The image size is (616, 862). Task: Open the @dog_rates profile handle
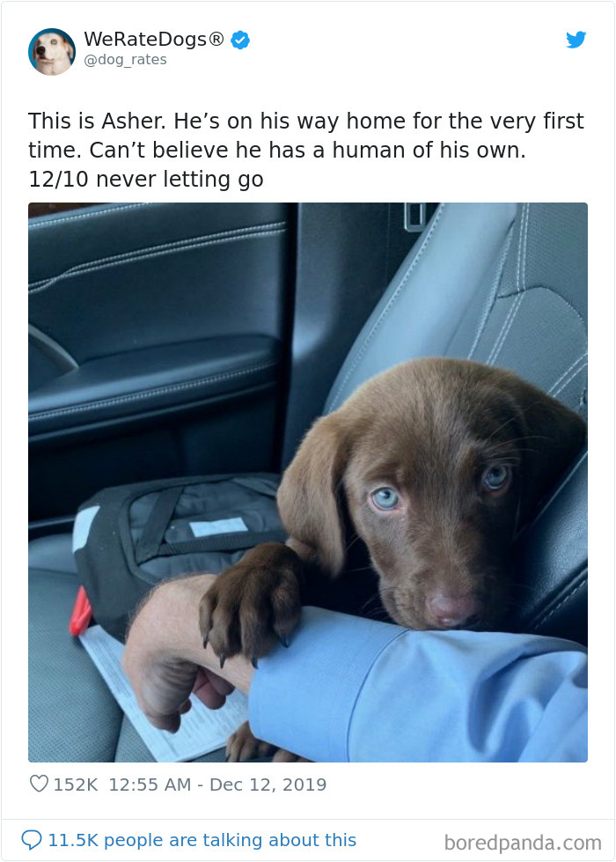(127, 59)
